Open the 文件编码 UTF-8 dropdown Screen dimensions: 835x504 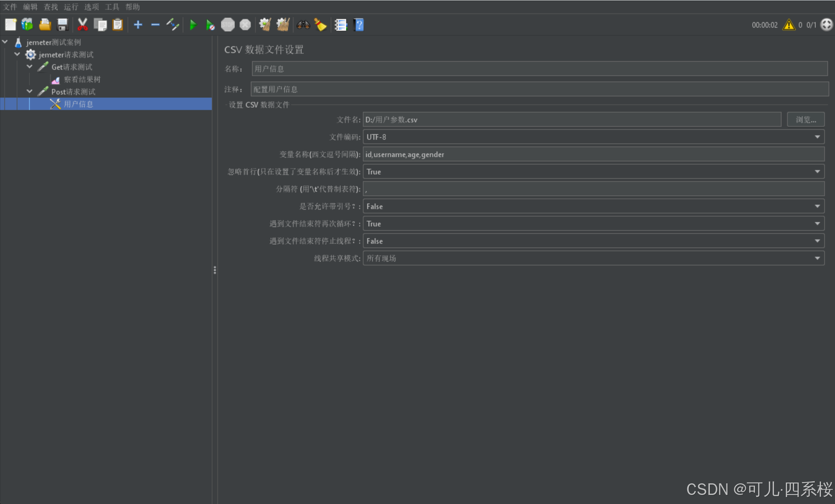pos(593,137)
